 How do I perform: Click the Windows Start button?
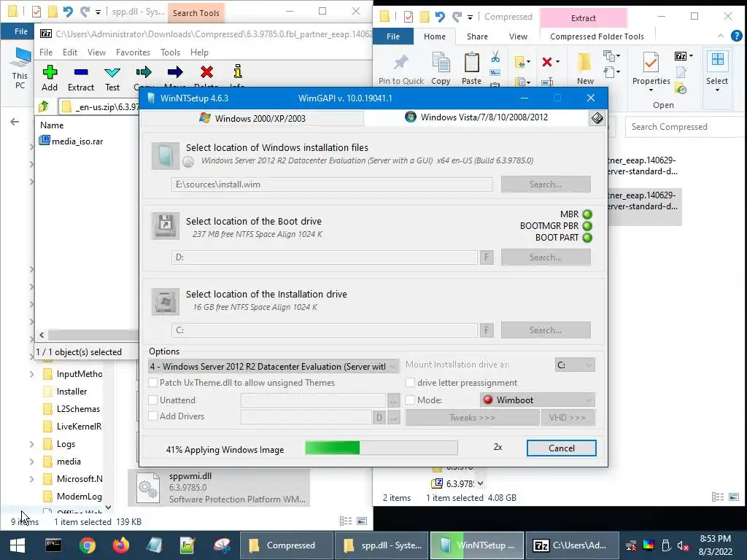click(x=18, y=545)
